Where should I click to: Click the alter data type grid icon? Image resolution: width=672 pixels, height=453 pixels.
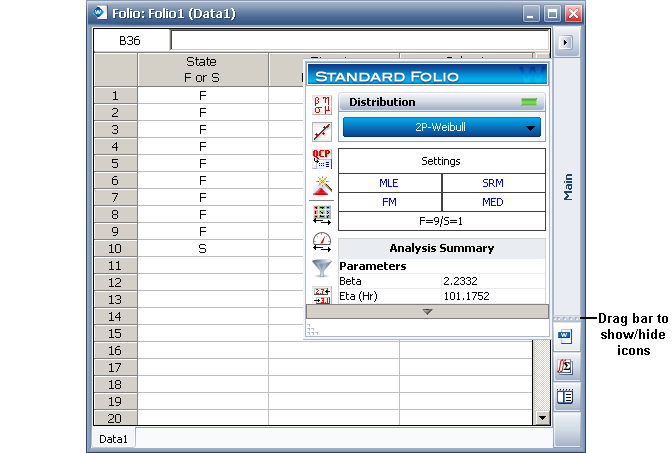(321, 213)
